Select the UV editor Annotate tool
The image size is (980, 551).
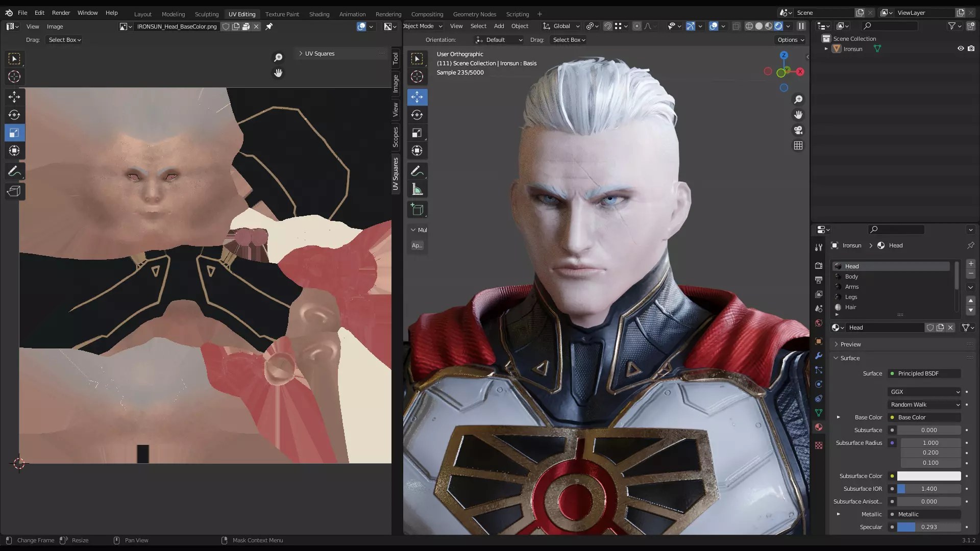point(14,171)
